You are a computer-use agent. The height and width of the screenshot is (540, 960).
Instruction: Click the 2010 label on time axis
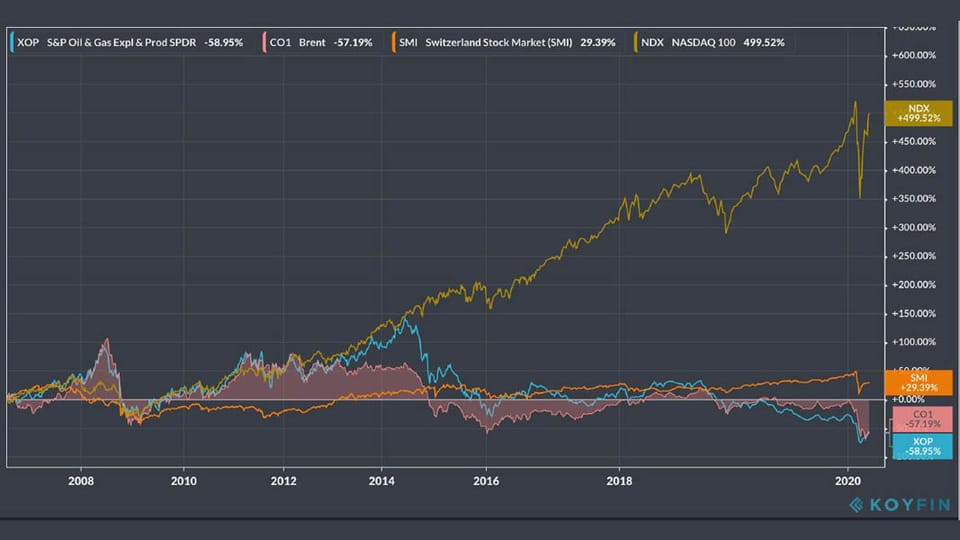point(182,479)
